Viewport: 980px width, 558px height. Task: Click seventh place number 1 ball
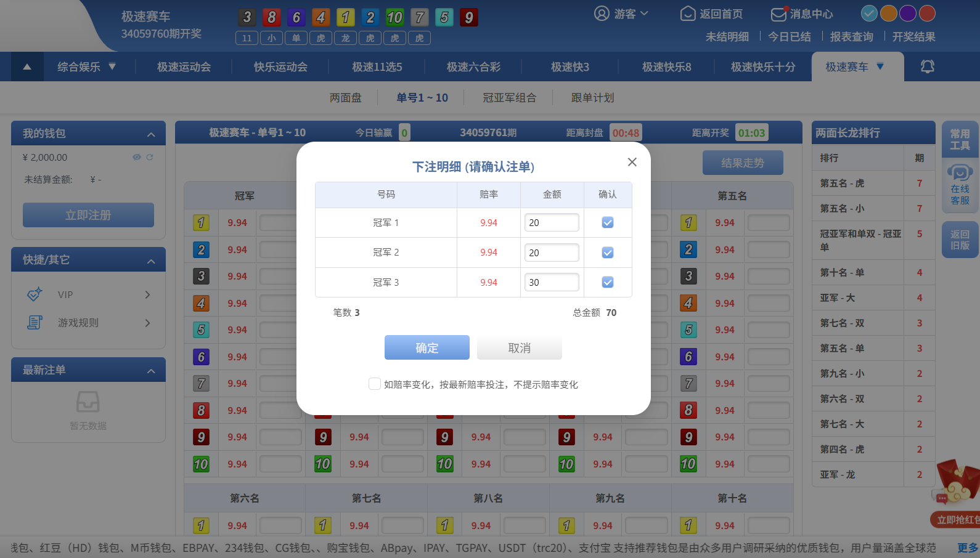(x=323, y=525)
